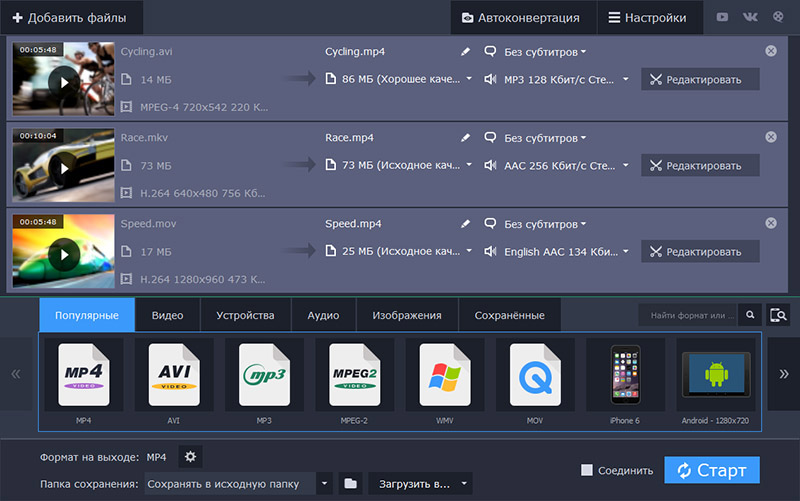Click Редактировать for Speed.mov
The image size is (800, 501).
(700, 252)
